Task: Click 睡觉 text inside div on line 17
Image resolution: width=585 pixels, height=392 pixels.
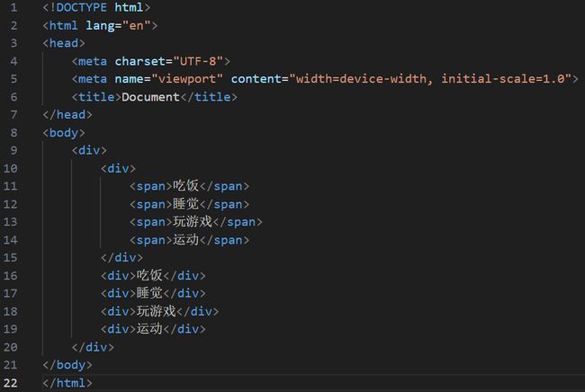Action: [x=149, y=293]
